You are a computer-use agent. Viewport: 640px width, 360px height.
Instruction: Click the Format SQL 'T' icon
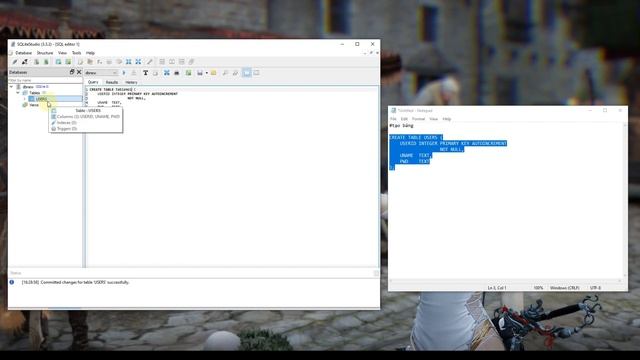click(145, 73)
